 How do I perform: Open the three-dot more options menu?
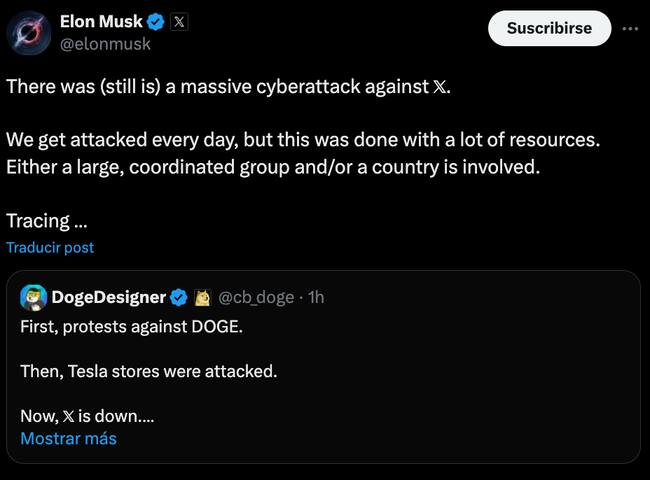point(629,28)
